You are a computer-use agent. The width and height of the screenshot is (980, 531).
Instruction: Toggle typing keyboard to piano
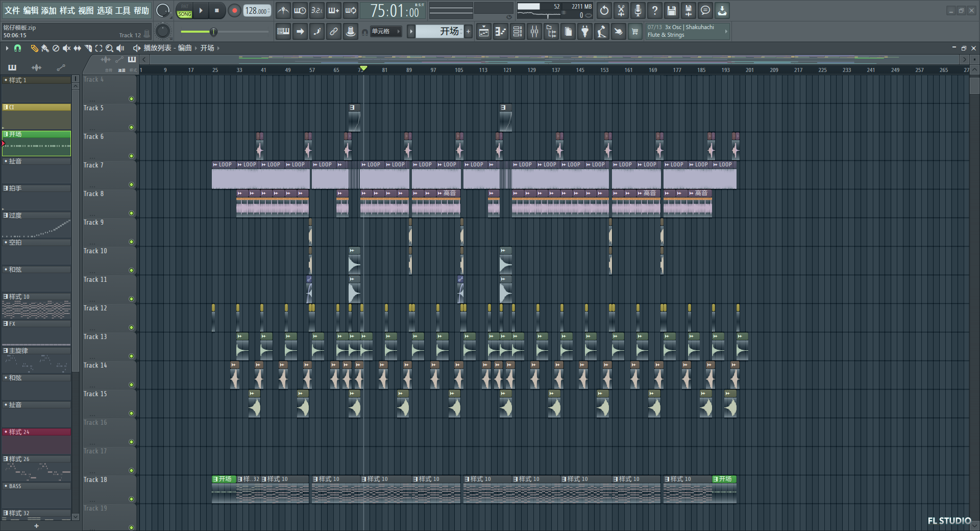[x=283, y=32]
